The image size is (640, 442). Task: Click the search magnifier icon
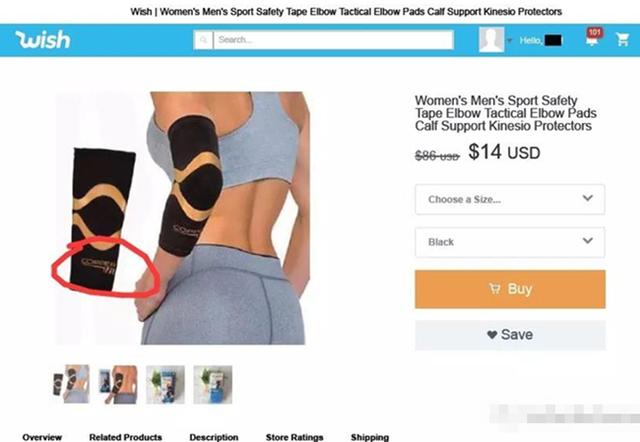[x=203, y=40]
